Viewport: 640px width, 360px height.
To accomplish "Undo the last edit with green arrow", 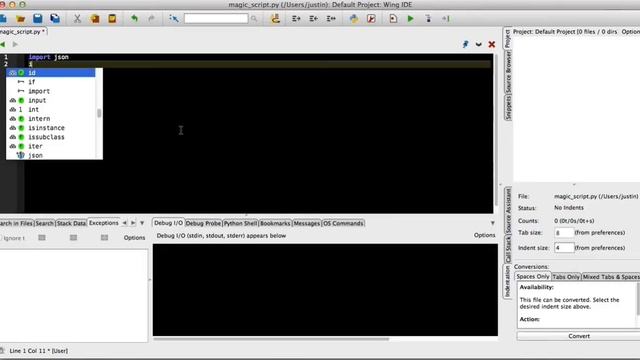I will coord(134,18).
